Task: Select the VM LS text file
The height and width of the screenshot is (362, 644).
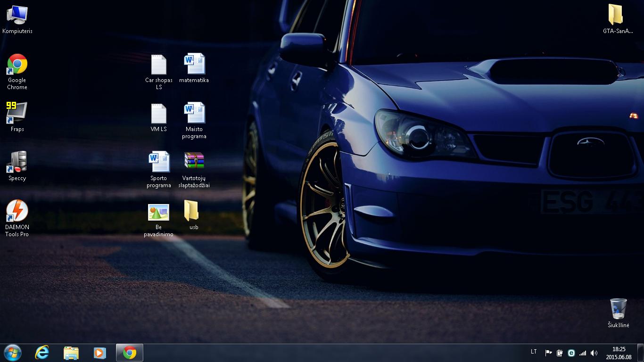Action: pyautogui.click(x=159, y=117)
